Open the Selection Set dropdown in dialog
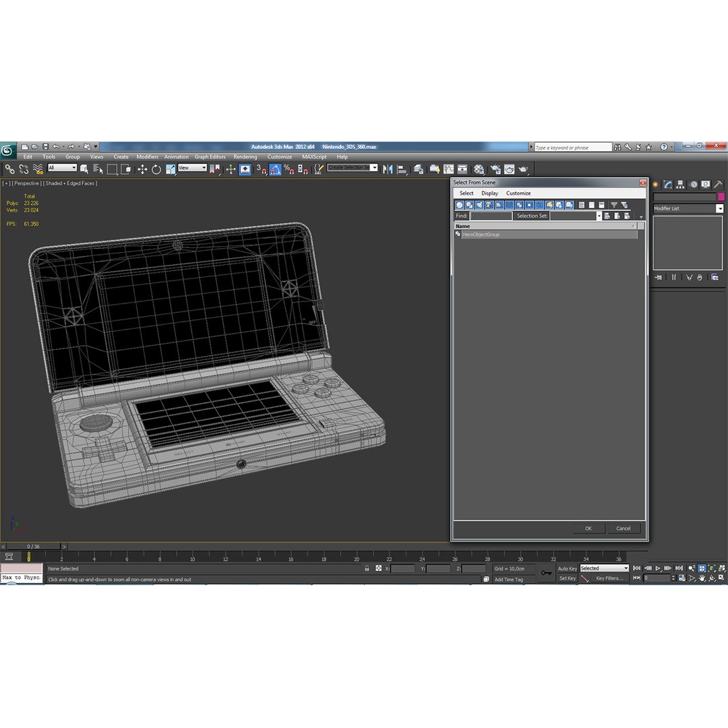728x728 pixels. 599,216
